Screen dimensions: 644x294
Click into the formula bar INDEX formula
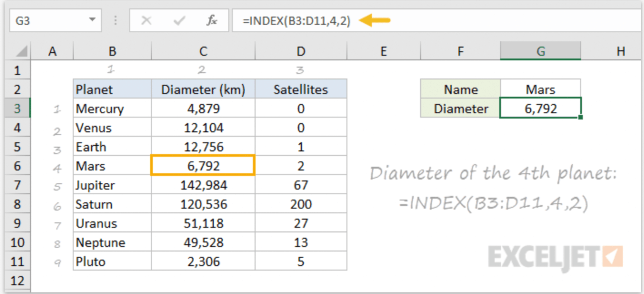click(297, 21)
